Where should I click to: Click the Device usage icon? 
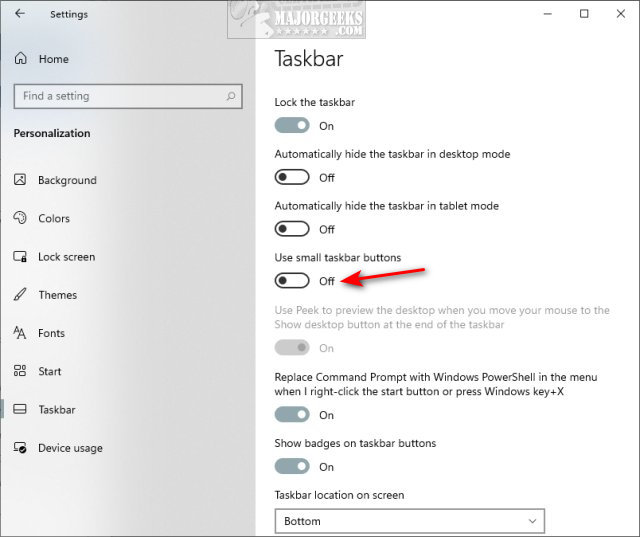click(x=21, y=448)
